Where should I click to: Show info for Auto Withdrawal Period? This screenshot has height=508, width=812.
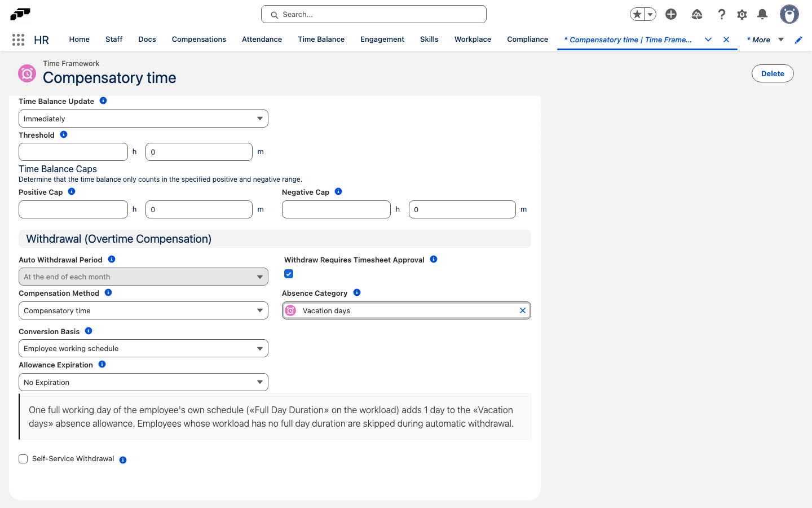point(112,259)
